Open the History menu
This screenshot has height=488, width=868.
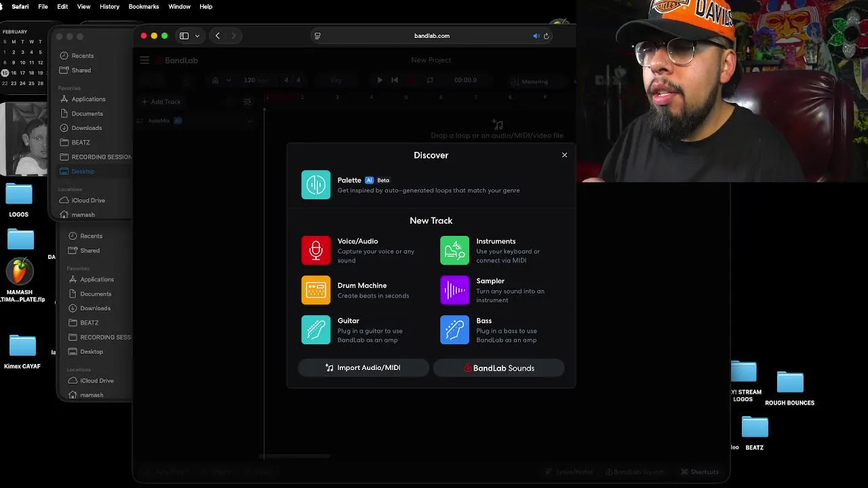tap(109, 6)
